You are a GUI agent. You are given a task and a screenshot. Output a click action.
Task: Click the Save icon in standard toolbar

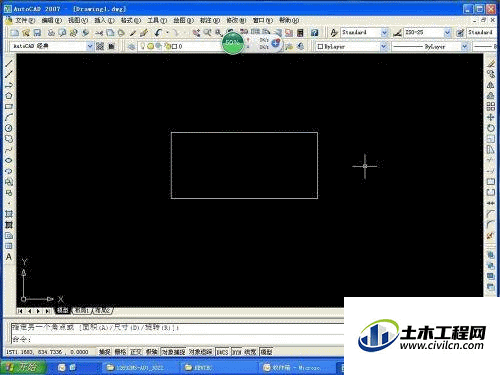(x=37, y=33)
